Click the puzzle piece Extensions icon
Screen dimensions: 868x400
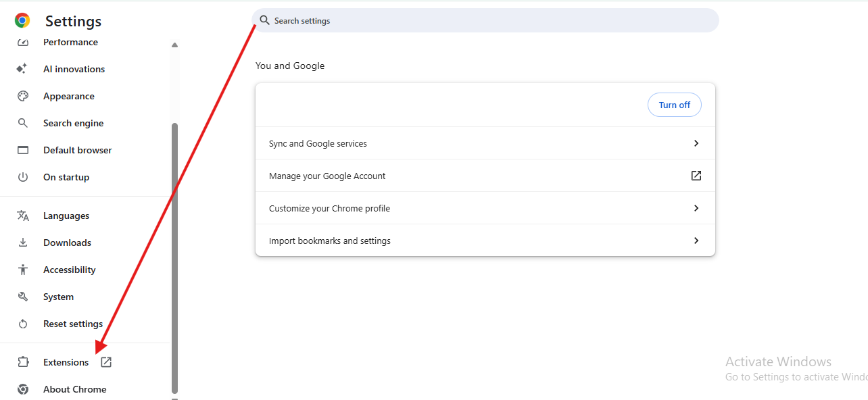tap(23, 362)
